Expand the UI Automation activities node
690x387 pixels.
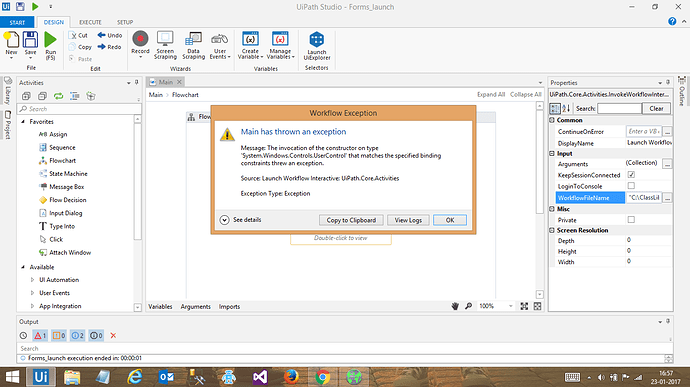pos(32,280)
